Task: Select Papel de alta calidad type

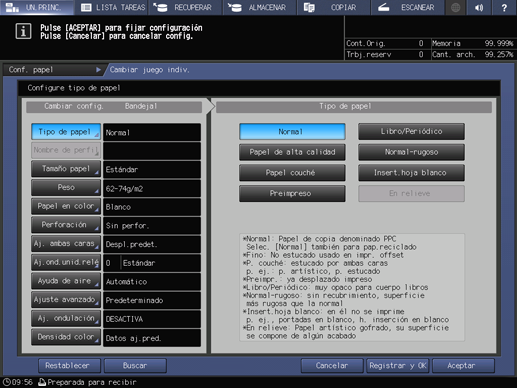Action: click(x=292, y=152)
